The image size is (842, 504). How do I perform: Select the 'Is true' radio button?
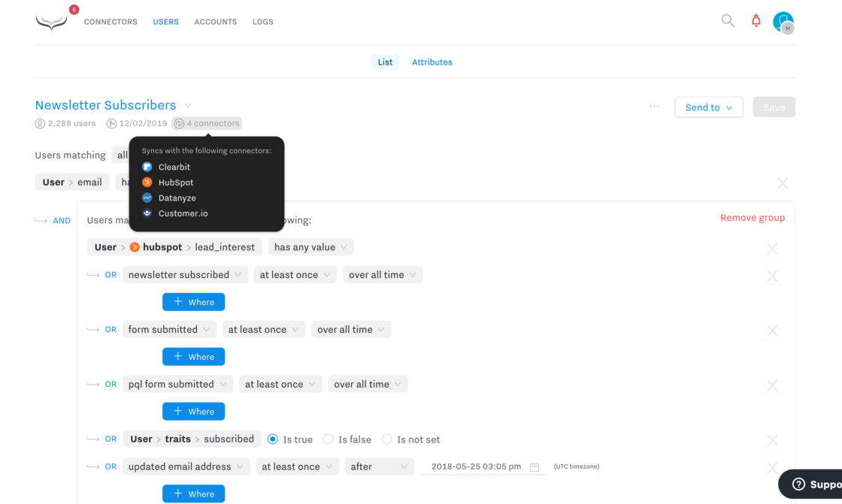click(273, 439)
